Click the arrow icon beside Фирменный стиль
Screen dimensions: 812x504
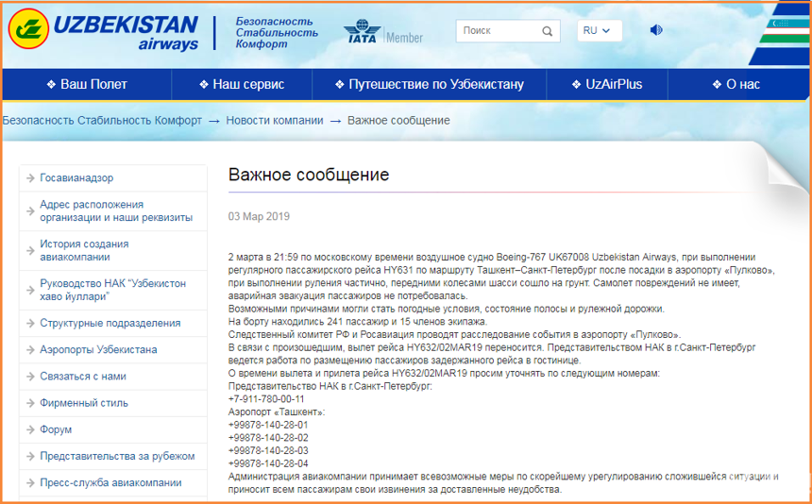point(30,403)
